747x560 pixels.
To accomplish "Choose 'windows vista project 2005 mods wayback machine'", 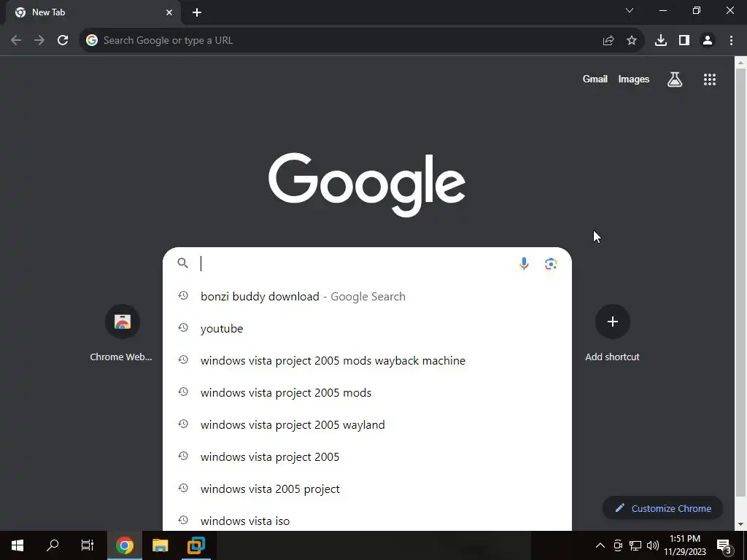I will click(x=367, y=360).
